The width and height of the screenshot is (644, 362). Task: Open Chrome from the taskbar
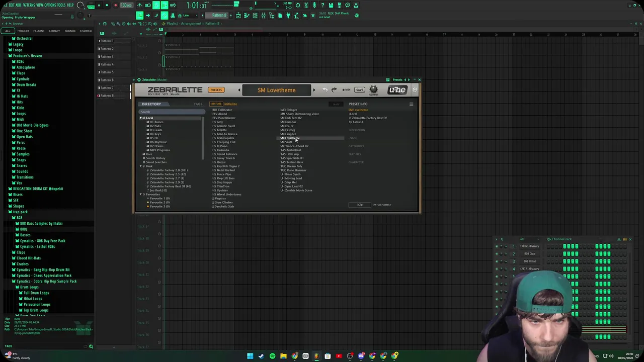point(294,356)
